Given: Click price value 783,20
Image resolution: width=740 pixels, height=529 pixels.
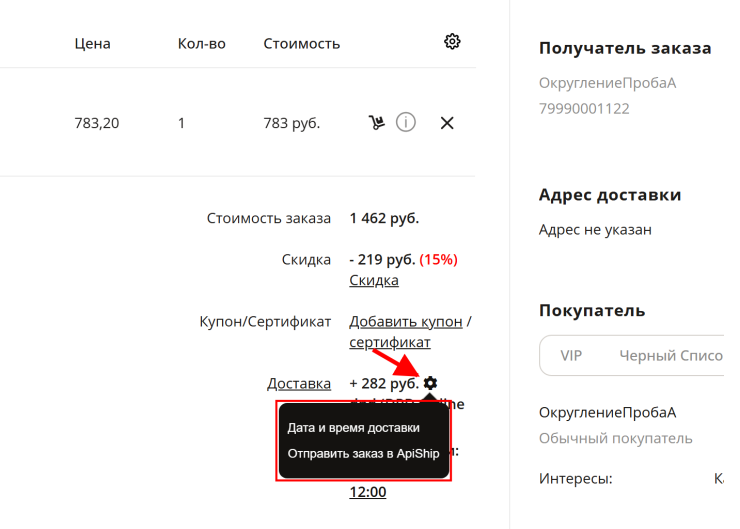Looking at the screenshot, I should pos(97,123).
